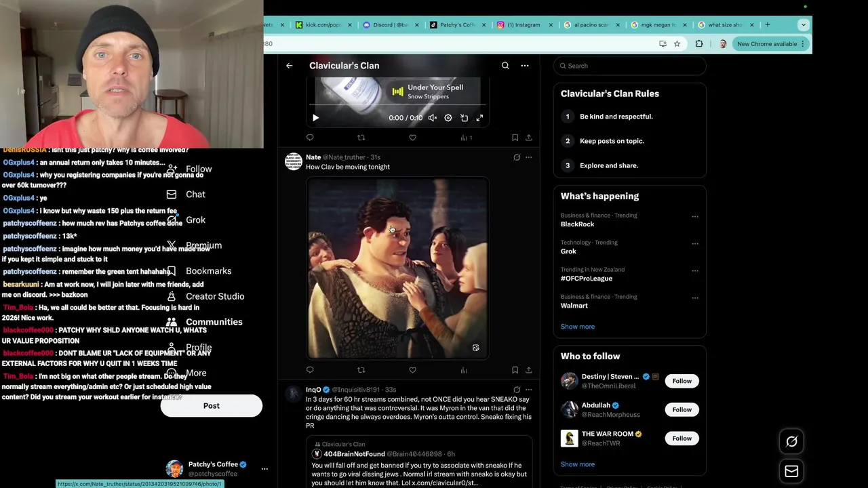Screen dimensions: 868x488
Task: Expand the video to fullscreen
Action: pyautogui.click(x=479, y=118)
